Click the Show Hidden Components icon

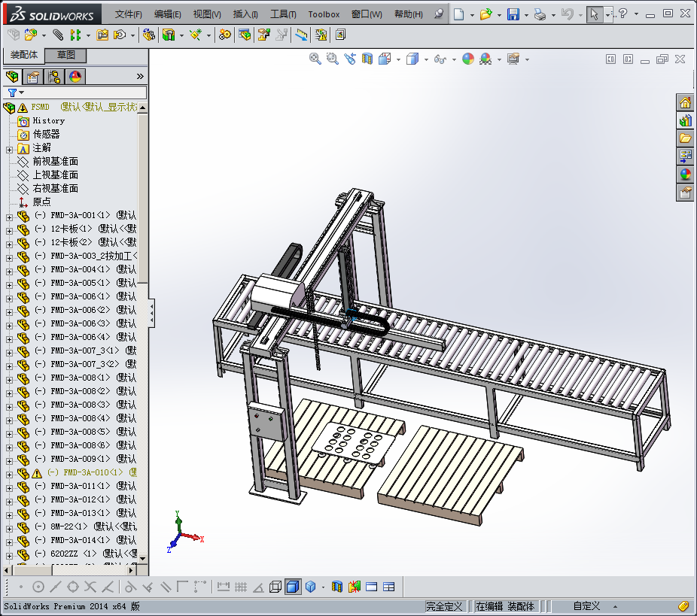[x=149, y=35]
